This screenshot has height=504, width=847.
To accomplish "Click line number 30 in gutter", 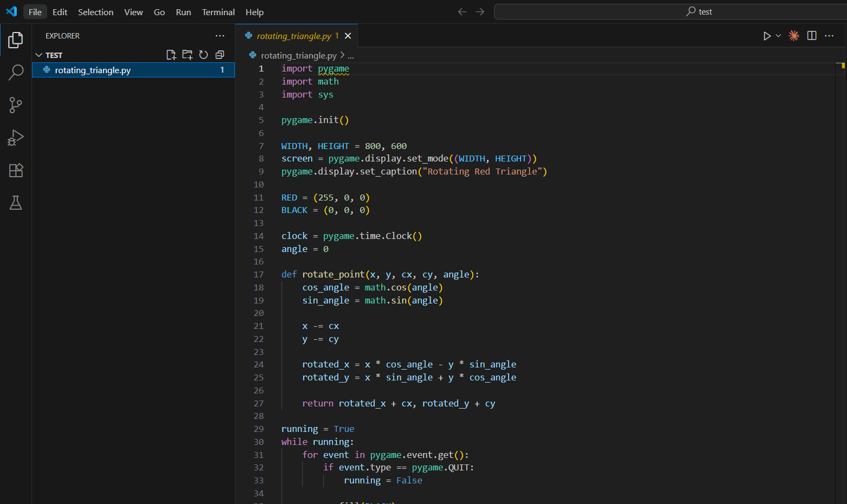I will click(x=259, y=442).
